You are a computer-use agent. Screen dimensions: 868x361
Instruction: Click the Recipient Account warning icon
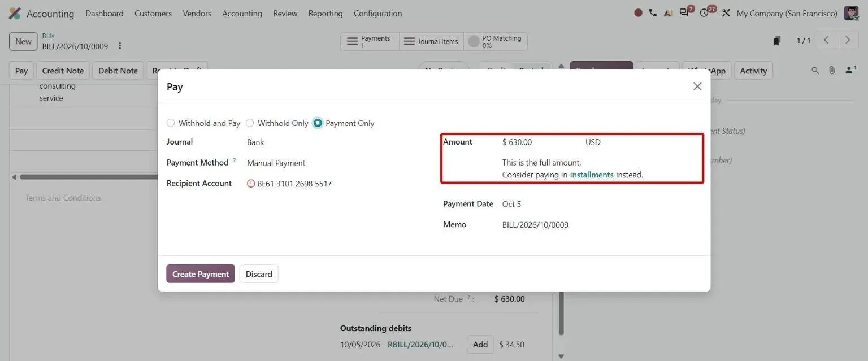tap(251, 184)
